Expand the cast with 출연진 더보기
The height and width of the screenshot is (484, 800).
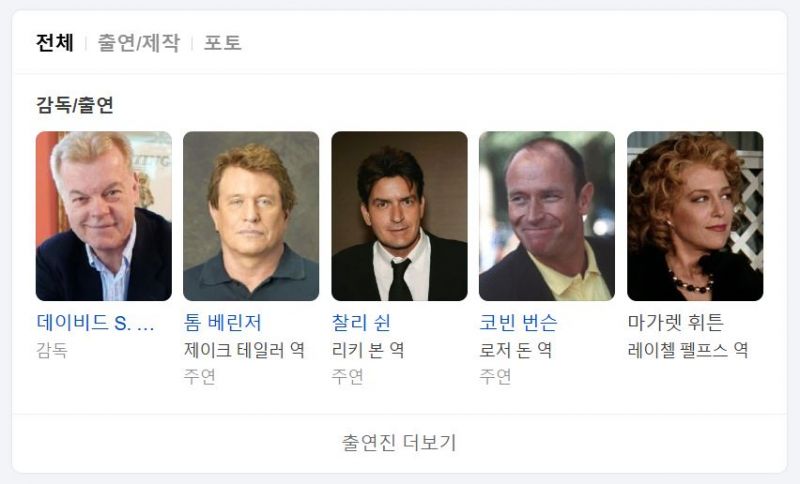[399, 442]
